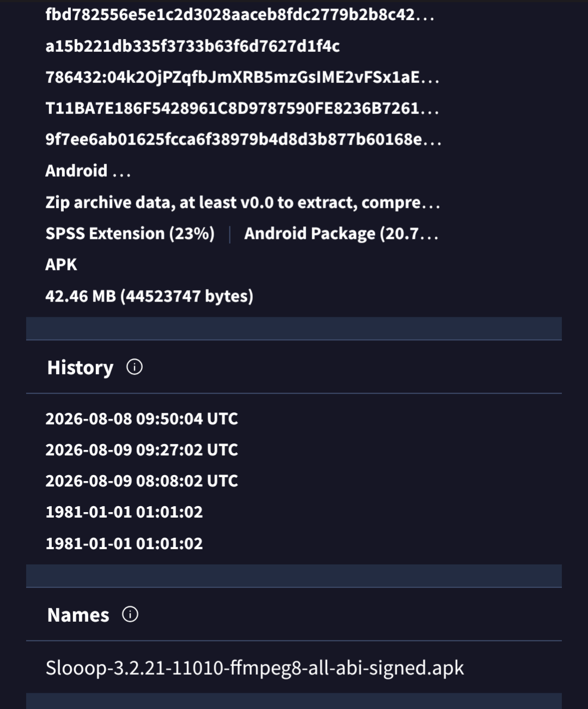The image size is (588, 709).
Task: Click the History info icon
Action: [x=135, y=367]
